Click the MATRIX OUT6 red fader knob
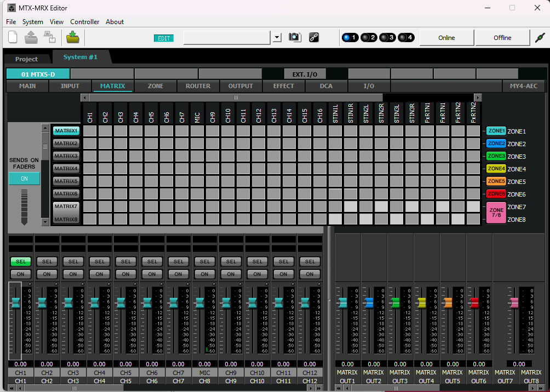The width and height of the screenshot is (550, 392). tap(474, 303)
